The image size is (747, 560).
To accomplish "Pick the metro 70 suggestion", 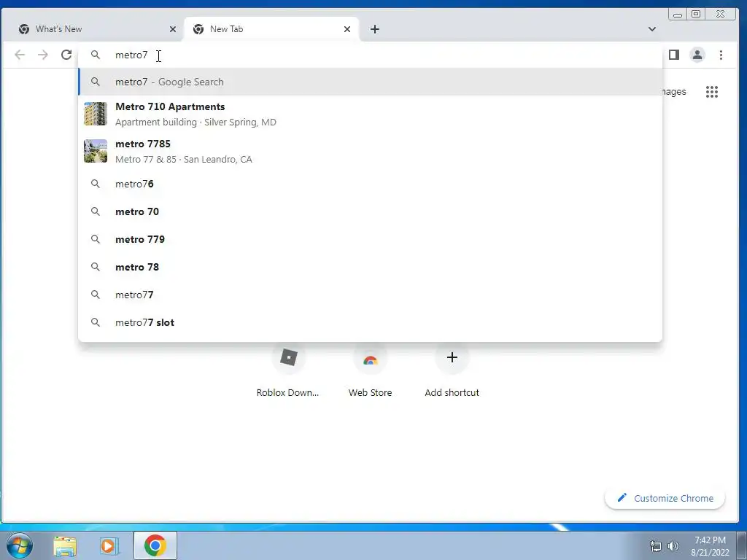I will point(371,211).
